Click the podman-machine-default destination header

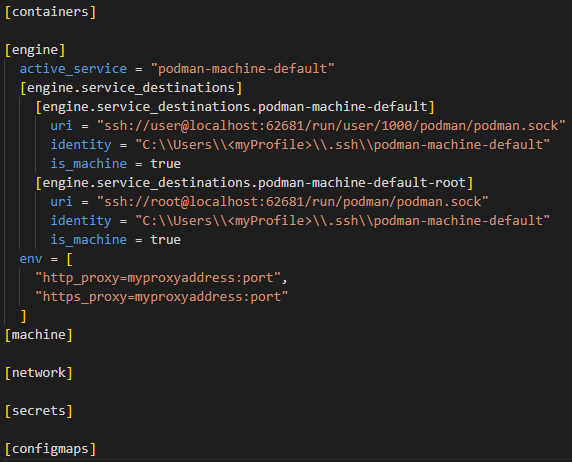click(x=235, y=107)
